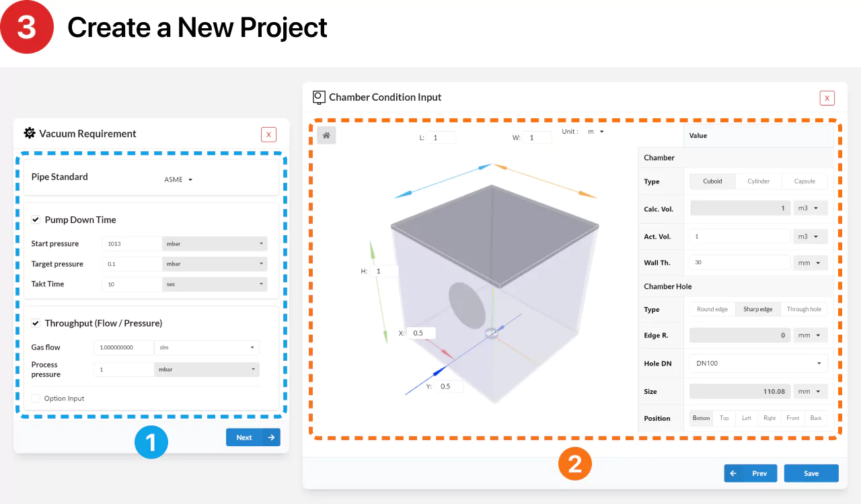Set hole position to Top
The height and width of the screenshot is (504, 861).
pos(724,418)
